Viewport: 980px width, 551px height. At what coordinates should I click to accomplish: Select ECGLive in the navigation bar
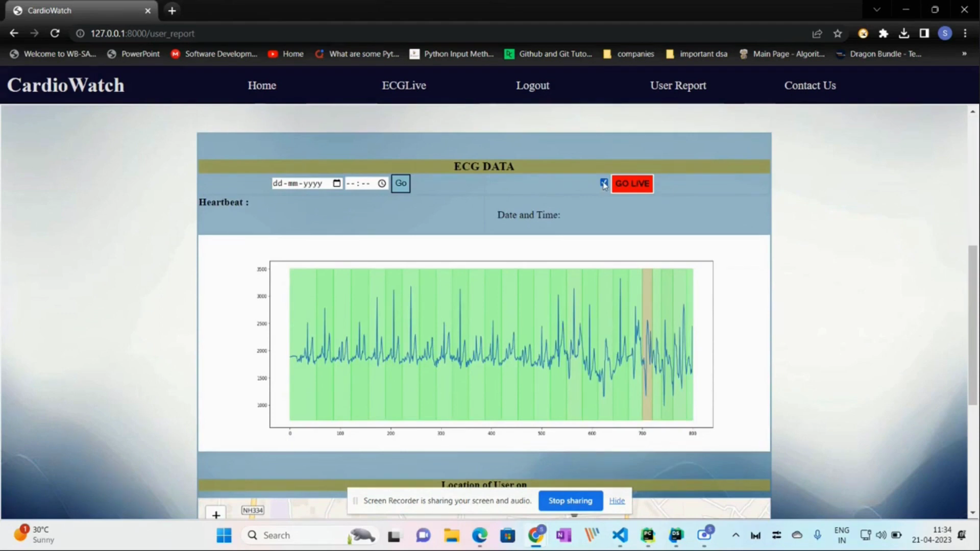click(404, 85)
